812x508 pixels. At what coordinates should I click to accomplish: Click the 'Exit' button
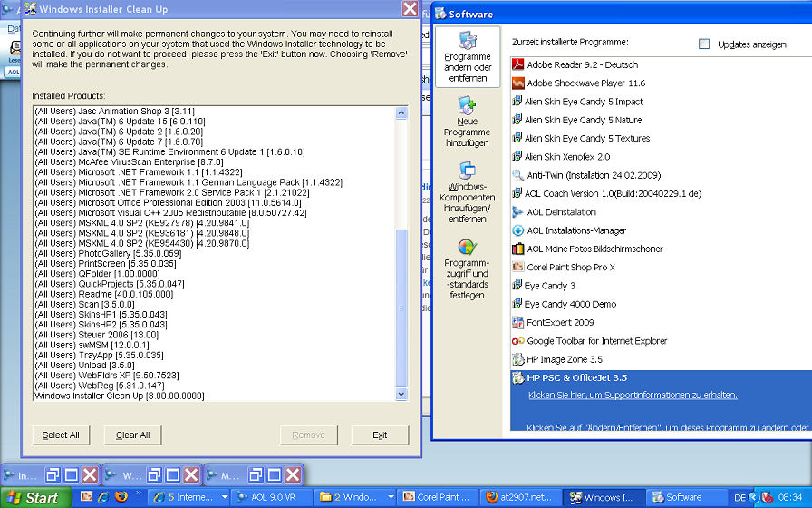(380, 435)
